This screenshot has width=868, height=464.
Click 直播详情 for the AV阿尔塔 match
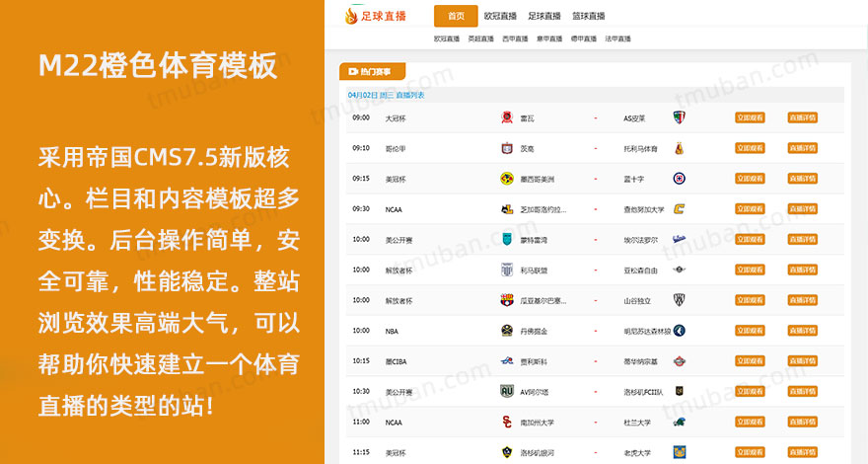802,391
